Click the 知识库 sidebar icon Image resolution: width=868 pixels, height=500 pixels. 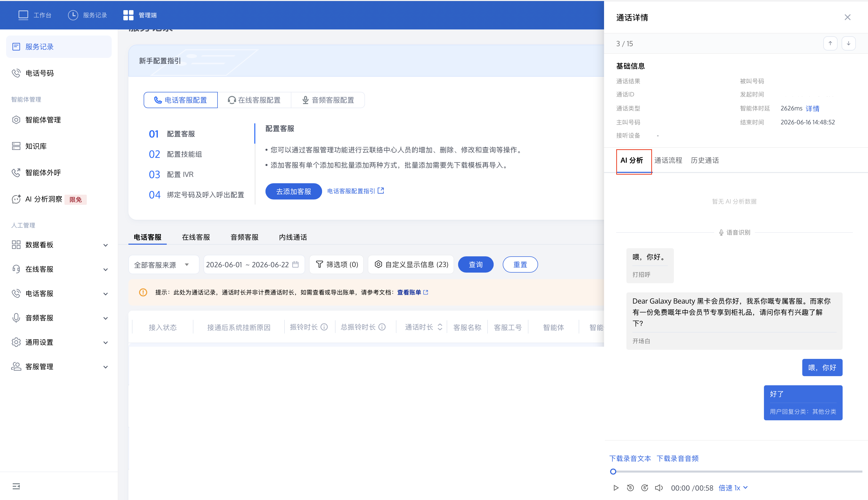coord(16,146)
